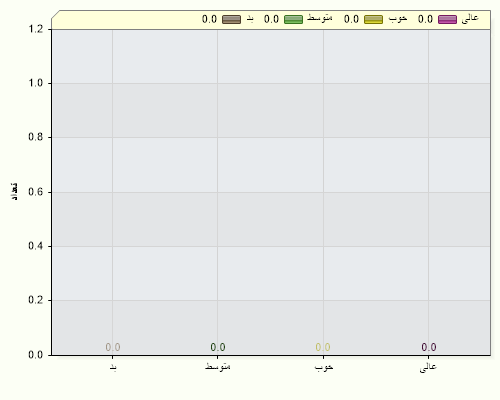This screenshot has width=500, height=400.
Task: Click the yellow 0.0 data label above خوب
Action: [x=323, y=347]
